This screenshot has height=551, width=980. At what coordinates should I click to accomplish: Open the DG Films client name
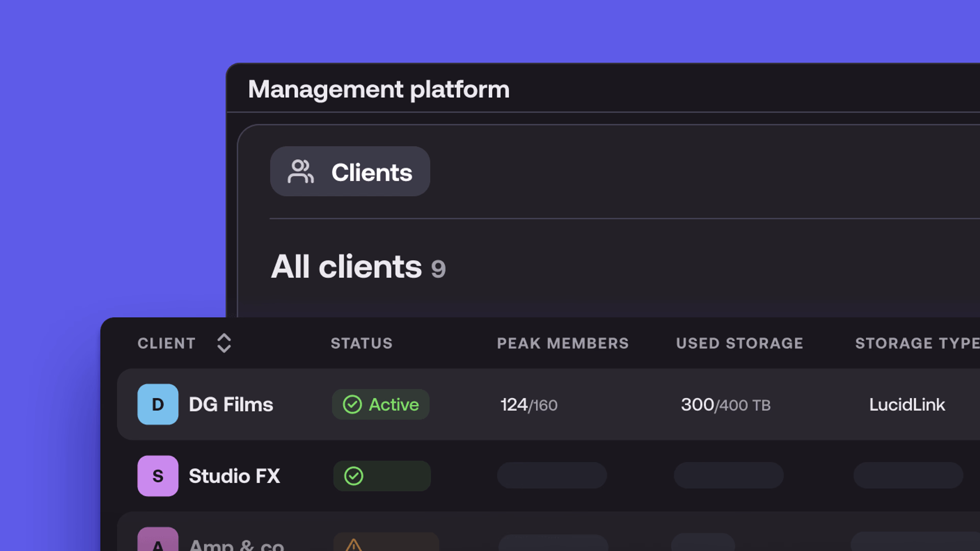point(231,404)
